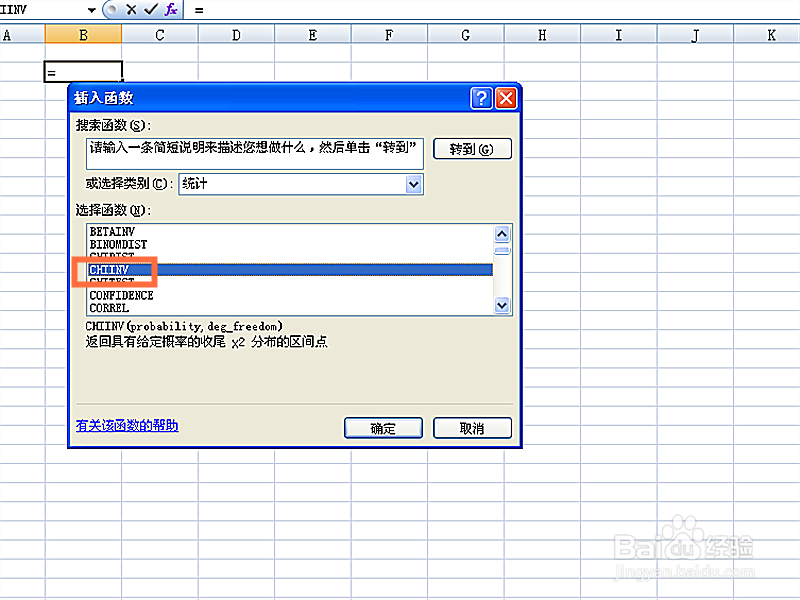Select column H header
Image resolution: width=800 pixels, height=600 pixels.
point(542,35)
